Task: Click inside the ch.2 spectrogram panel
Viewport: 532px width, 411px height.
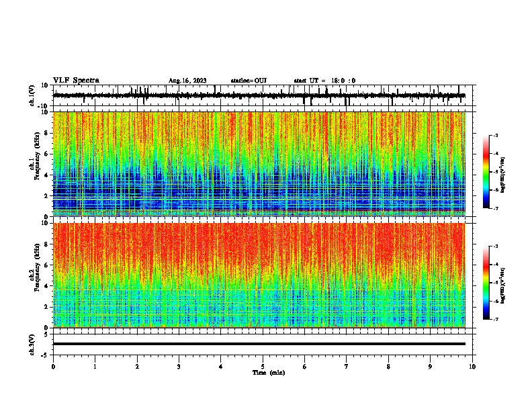Action: (259, 275)
